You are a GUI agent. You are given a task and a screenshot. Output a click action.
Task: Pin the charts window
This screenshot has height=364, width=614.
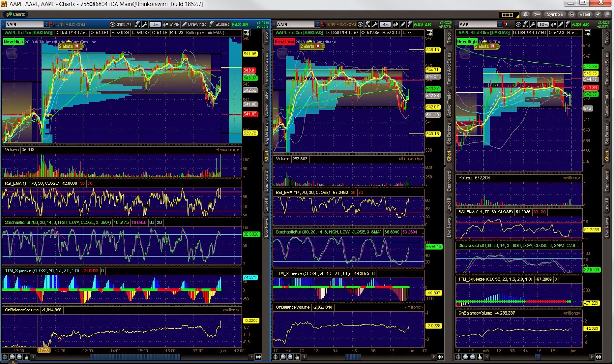click(598, 15)
